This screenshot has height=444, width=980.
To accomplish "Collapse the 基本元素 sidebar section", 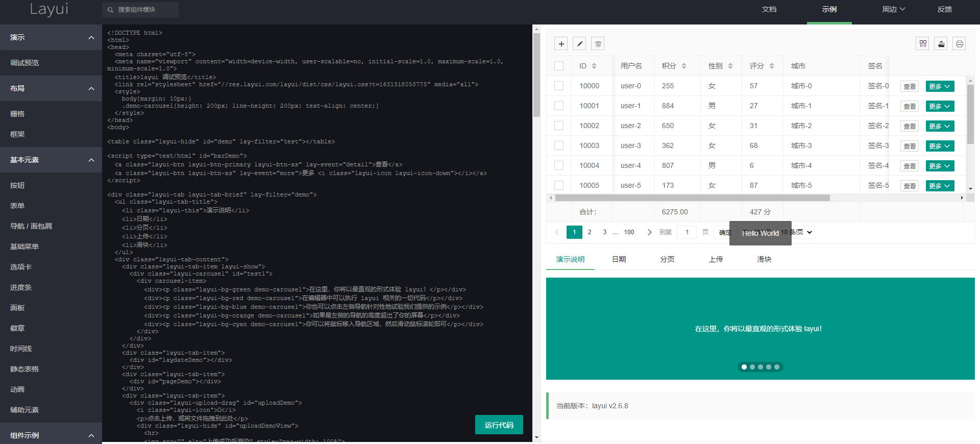I will tap(51, 160).
